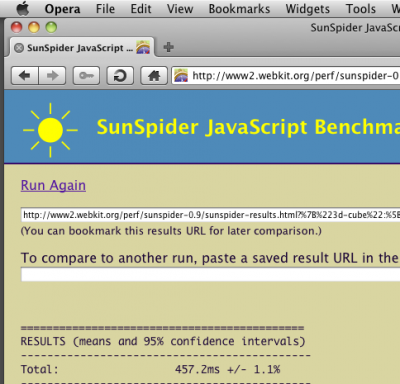Open the Opera application menu

pyautogui.click(x=62, y=9)
